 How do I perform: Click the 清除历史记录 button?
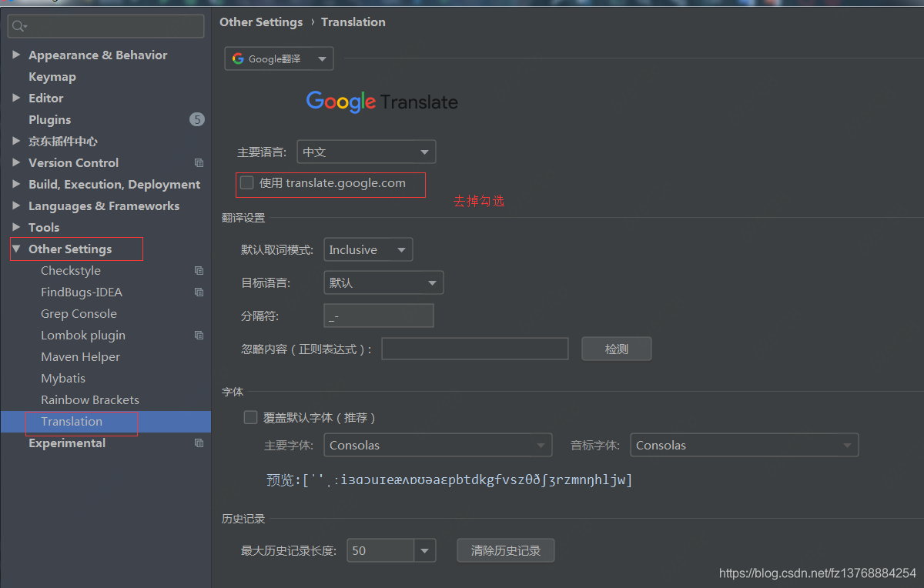tap(506, 550)
